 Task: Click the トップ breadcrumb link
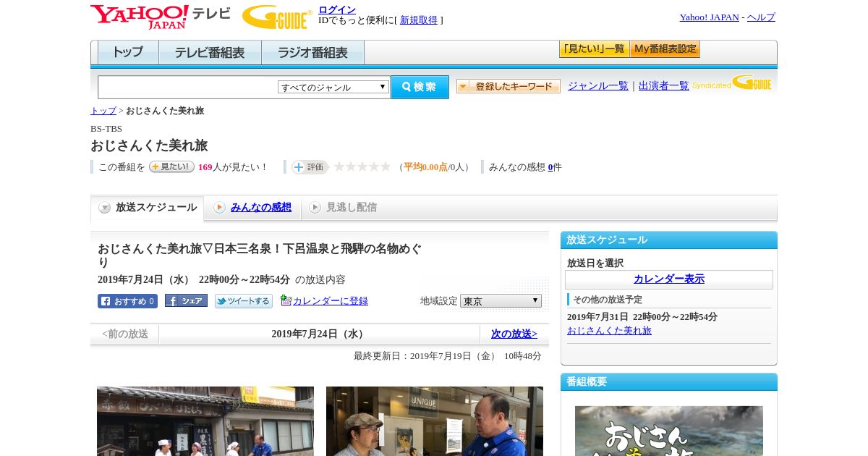(x=103, y=111)
